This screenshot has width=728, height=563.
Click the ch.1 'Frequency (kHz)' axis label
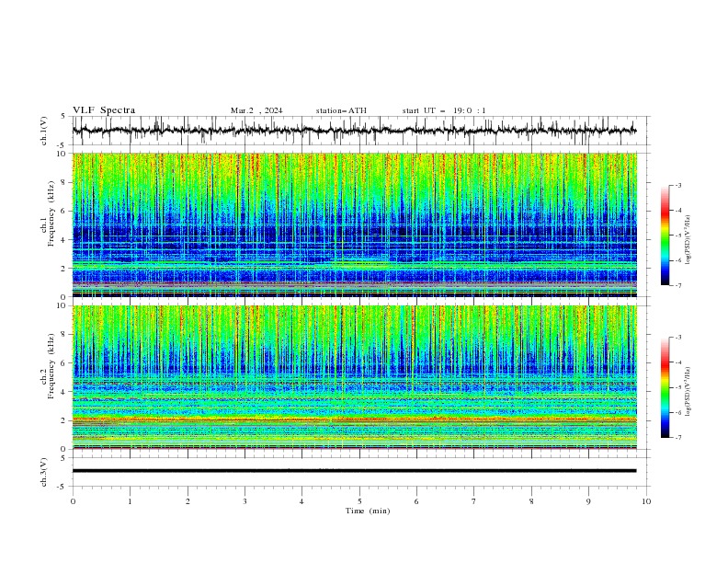51,212
